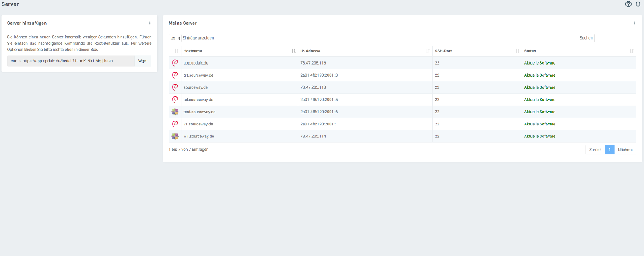Sort the table by IP-Adresse column
Screen dimensions: 644x256
point(365,51)
